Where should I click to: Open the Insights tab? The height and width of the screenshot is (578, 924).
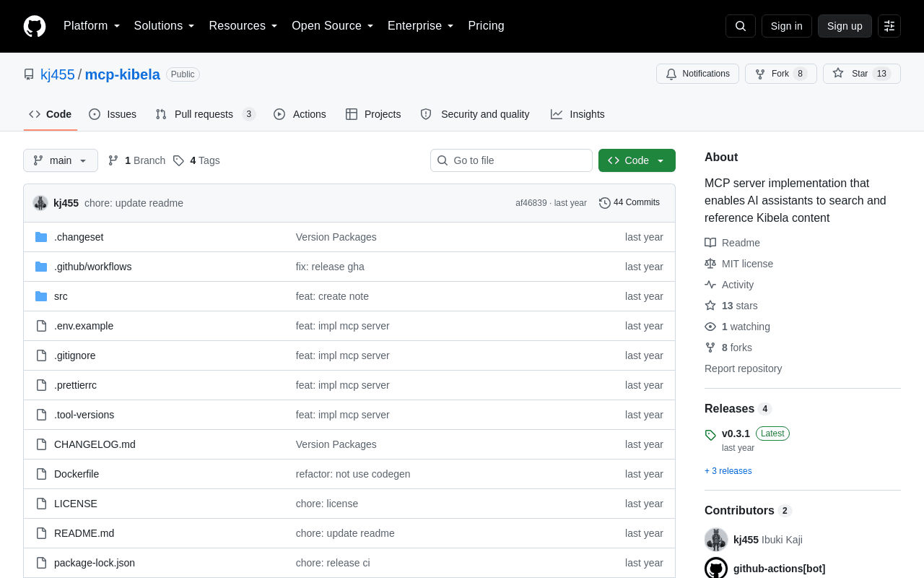pyautogui.click(x=577, y=114)
